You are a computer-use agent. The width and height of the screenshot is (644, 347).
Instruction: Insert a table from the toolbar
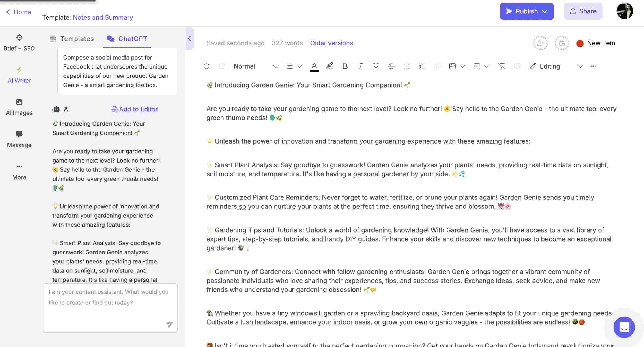coord(477,66)
